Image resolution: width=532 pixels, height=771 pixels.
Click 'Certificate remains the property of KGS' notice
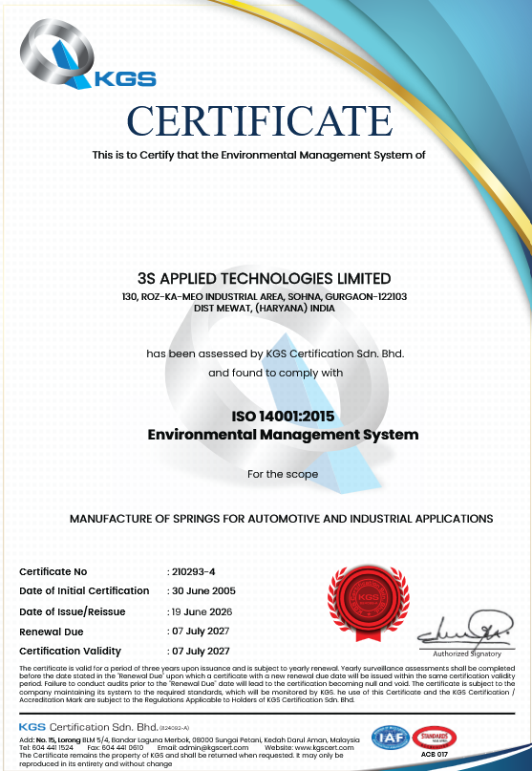coord(181,760)
